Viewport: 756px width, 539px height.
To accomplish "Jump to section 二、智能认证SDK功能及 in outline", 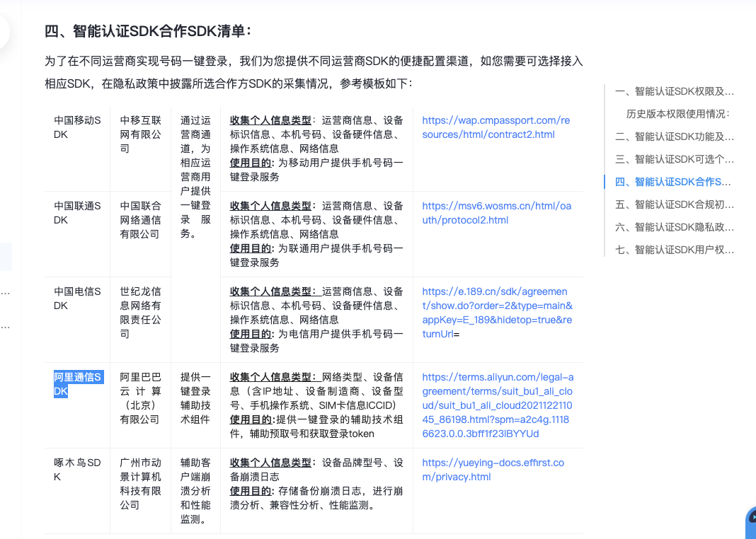I will (674, 137).
